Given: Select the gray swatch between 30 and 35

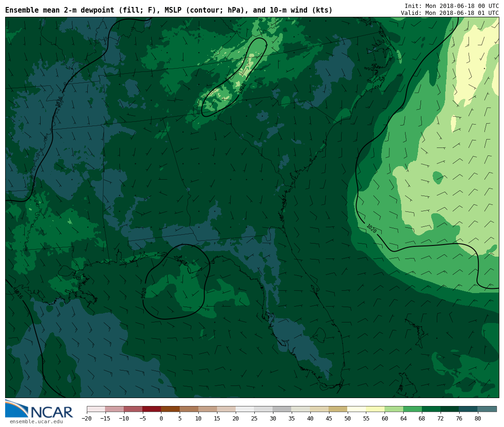Looking at the screenshot, I should (x=282, y=409).
